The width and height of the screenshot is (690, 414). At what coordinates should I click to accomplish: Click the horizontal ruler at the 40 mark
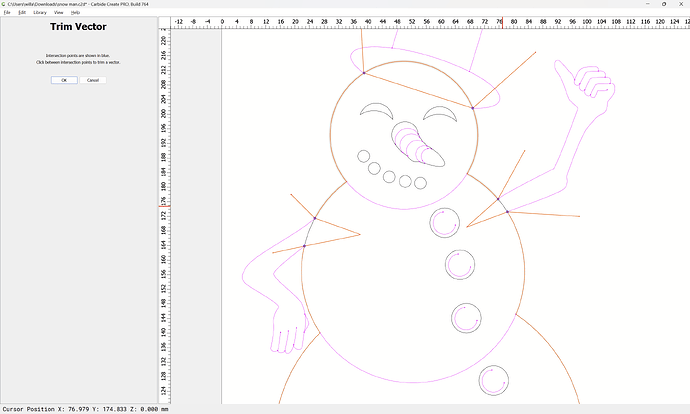(368, 22)
